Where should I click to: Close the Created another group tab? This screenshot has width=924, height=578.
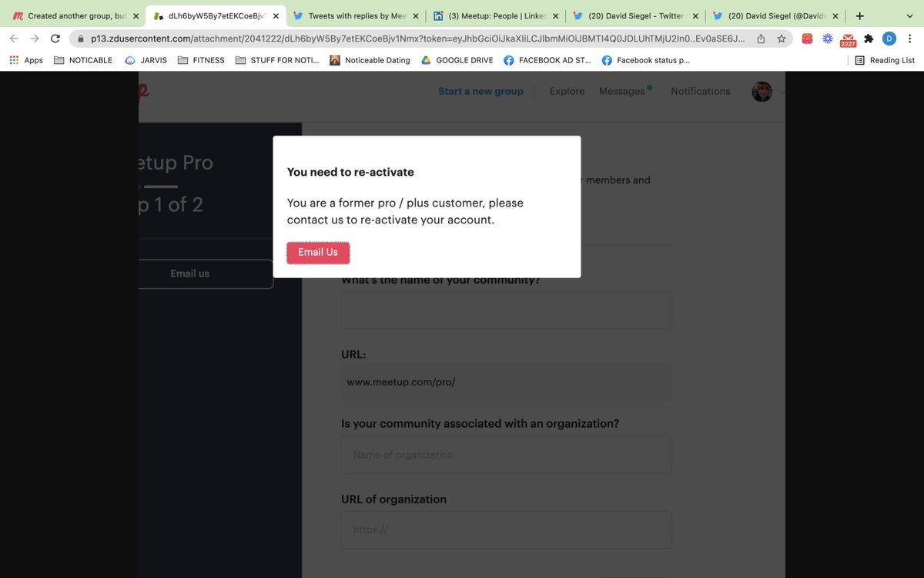(136, 15)
